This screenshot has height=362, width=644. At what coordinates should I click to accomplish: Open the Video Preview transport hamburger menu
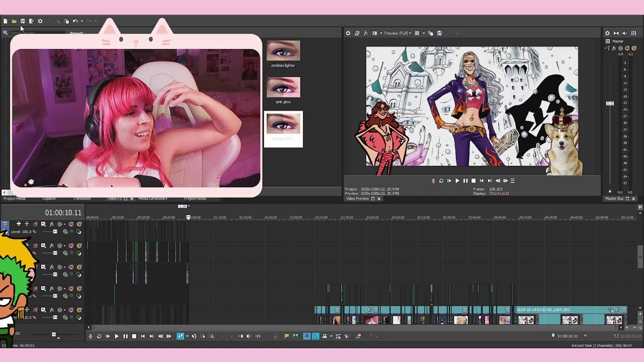point(513,180)
